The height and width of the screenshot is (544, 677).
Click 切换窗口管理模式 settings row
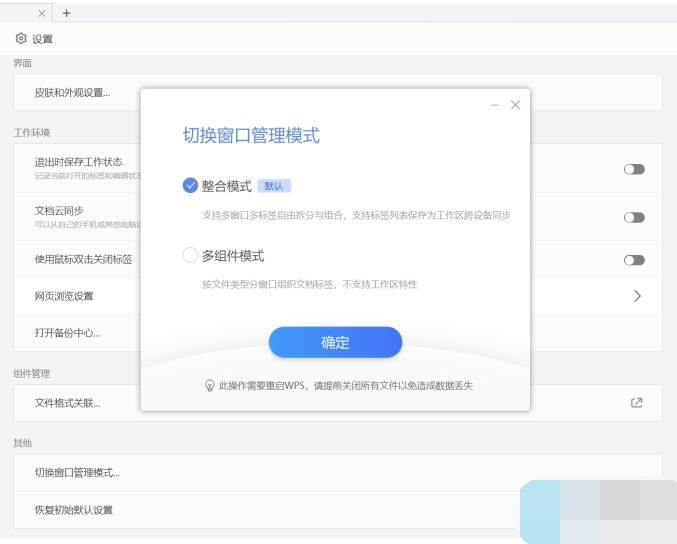click(77, 472)
